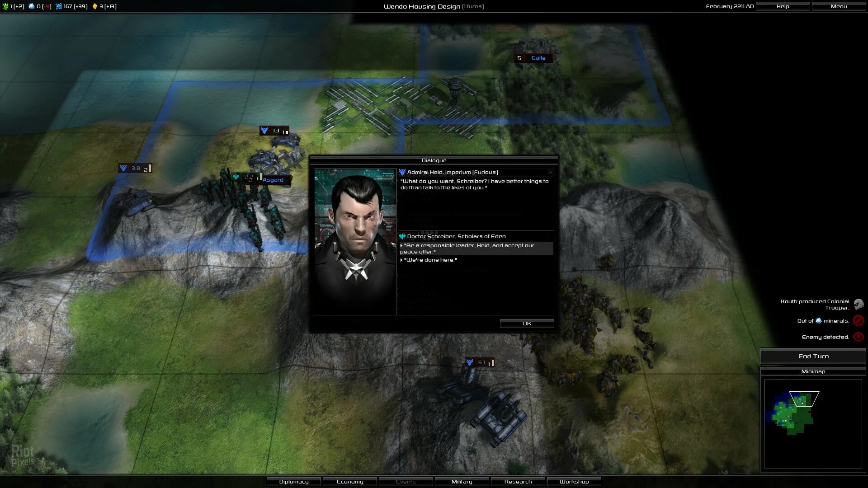Click the Workshop tab
The height and width of the screenshot is (488, 868).
click(574, 481)
